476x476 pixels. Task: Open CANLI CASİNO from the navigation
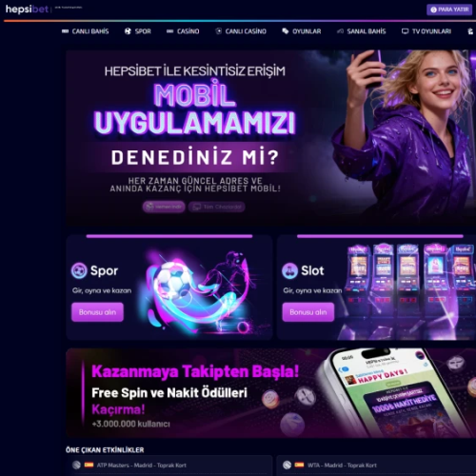(x=241, y=31)
